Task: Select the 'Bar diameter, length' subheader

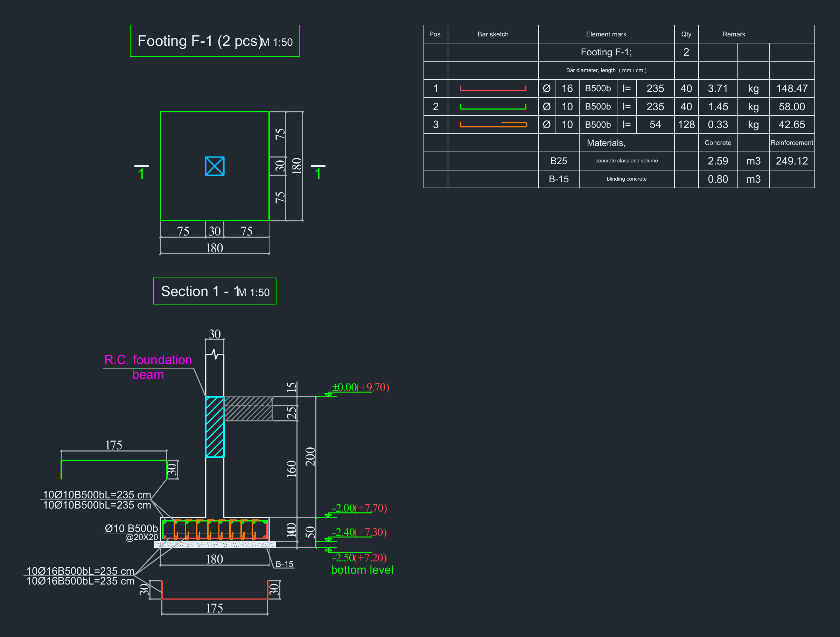Action: 606,70
